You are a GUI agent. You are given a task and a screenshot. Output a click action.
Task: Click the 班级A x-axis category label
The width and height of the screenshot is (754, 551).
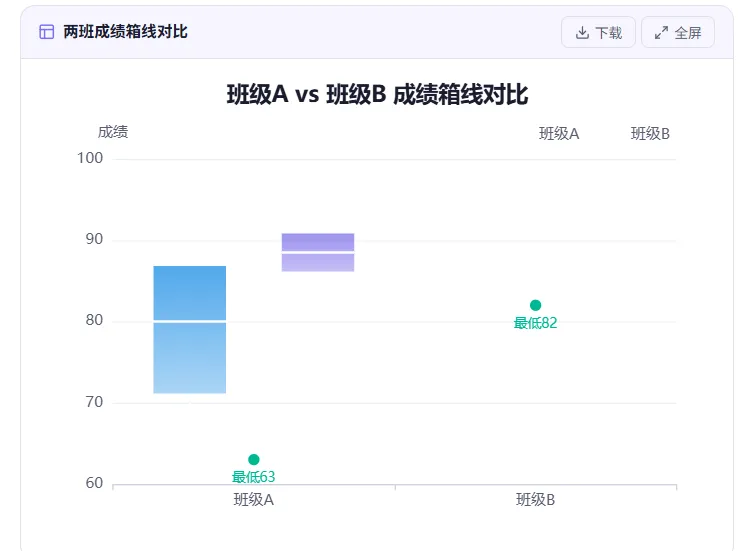click(x=254, y=500)
